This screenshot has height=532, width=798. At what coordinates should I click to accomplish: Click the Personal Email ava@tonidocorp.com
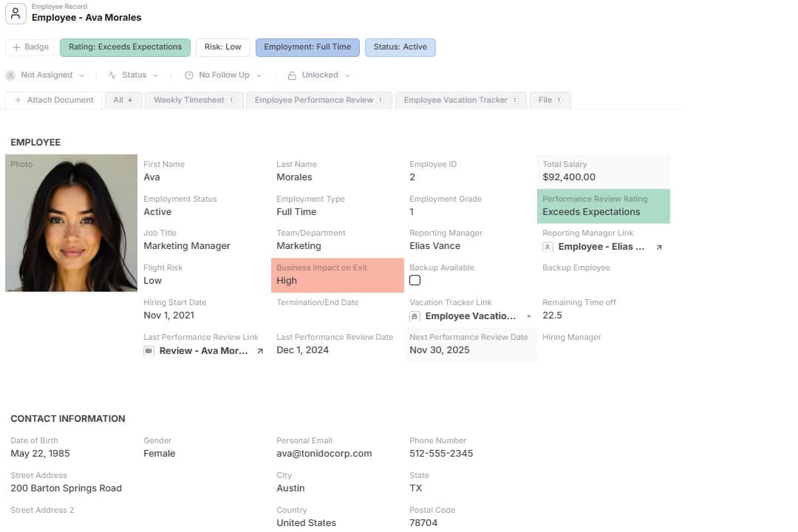324,454
